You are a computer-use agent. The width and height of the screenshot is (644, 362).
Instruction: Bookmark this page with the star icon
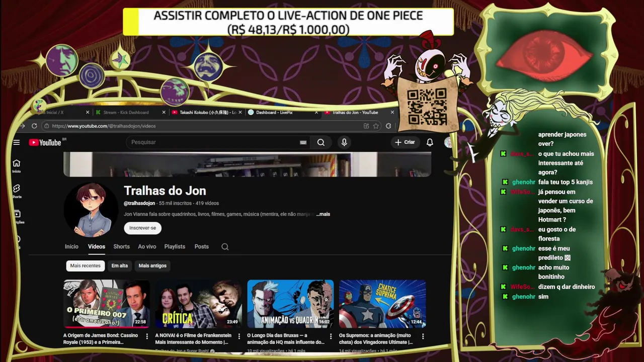point(376,126)
